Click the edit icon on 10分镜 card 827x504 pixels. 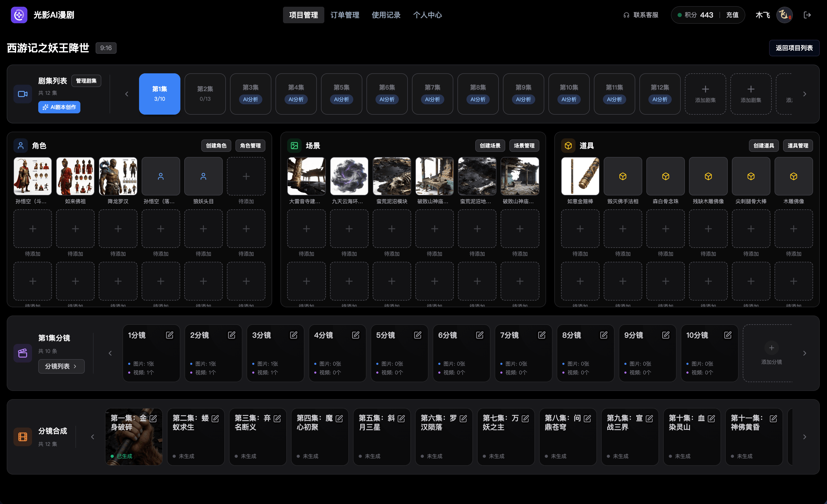pyautogui.click(x=728, y=335)
